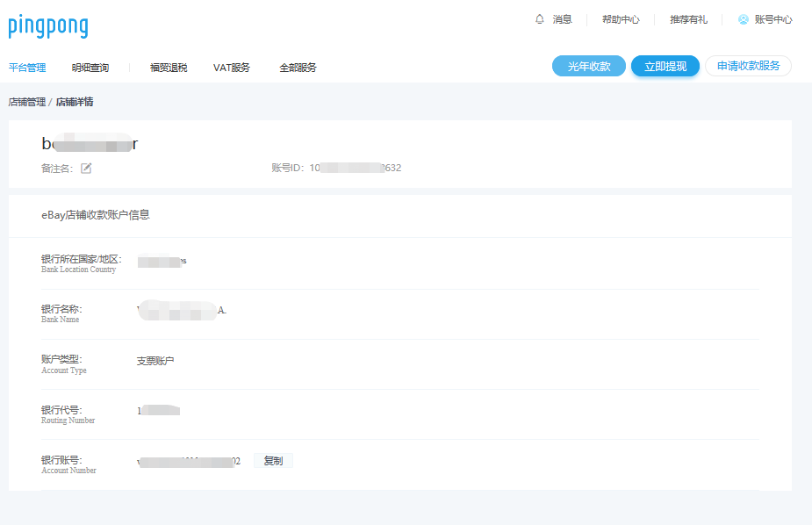Open the 福贸退税 menu item
The image size is (812, 525).
[169, 68]
